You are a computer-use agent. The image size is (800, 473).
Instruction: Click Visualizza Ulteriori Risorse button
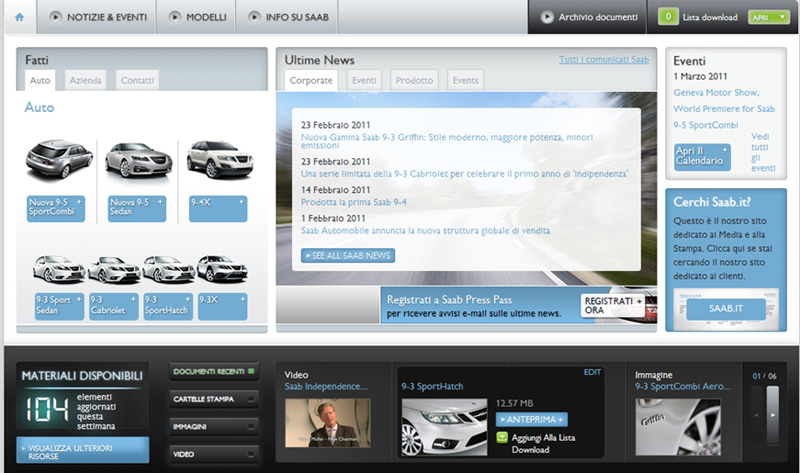(x=83, y=450)
